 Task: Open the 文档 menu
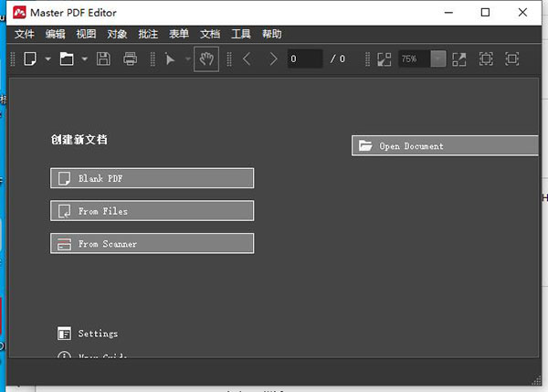210,34
